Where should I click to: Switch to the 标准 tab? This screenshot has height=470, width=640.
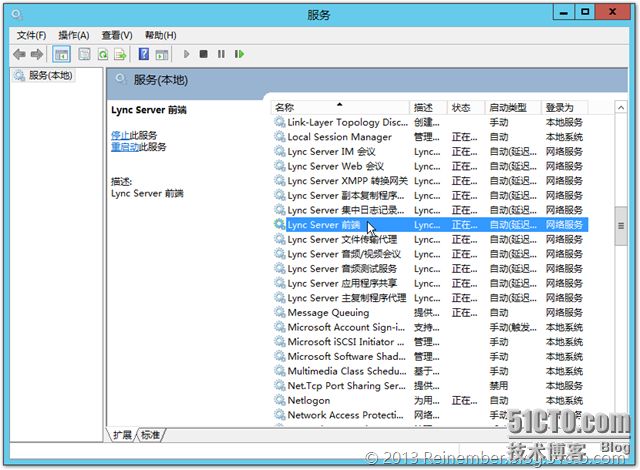coord(150,435)
